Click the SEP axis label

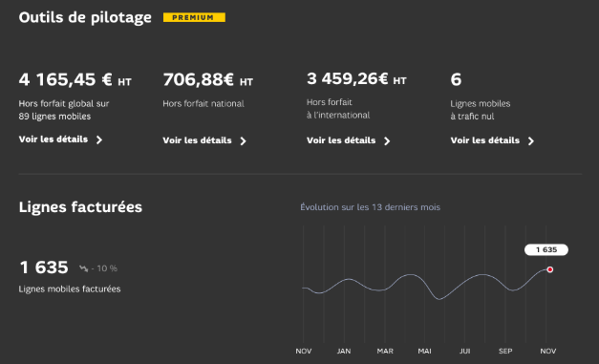click(505, 351)
